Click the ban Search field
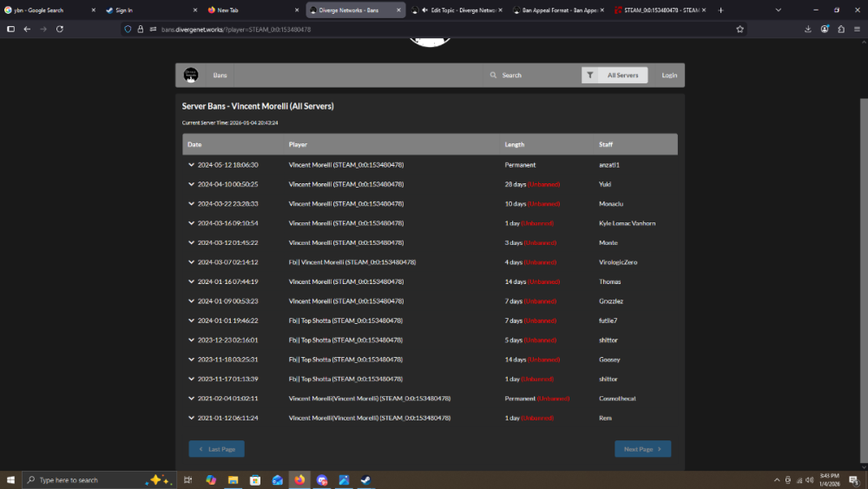The image size is (868, 489). click(531, 76)
